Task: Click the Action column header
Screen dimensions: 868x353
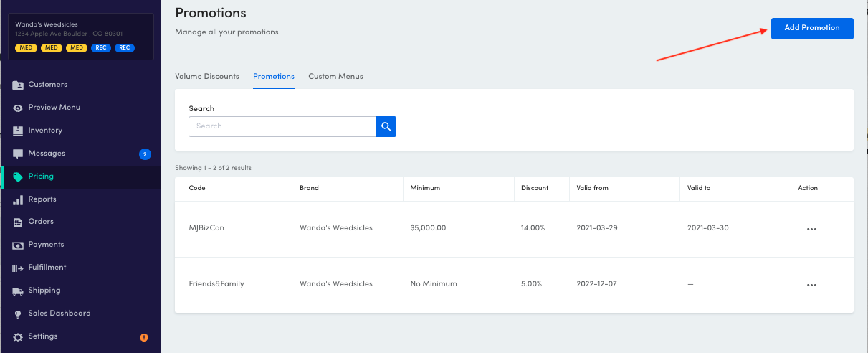Action: point(808,188)
